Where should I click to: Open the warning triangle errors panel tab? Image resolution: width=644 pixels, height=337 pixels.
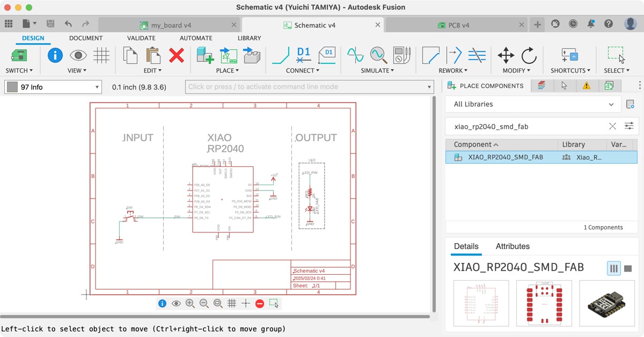587,86
